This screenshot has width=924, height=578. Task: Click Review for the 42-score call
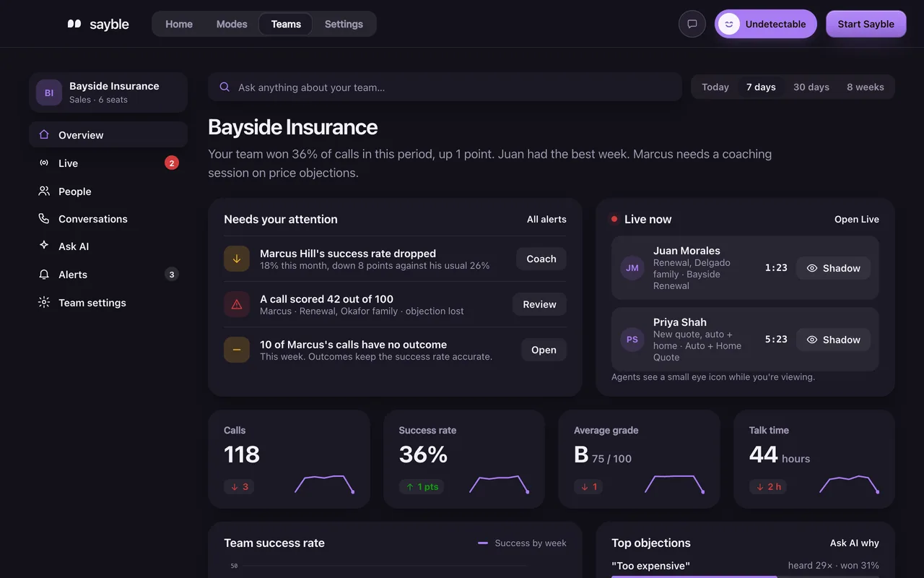[x=540, y=304]
